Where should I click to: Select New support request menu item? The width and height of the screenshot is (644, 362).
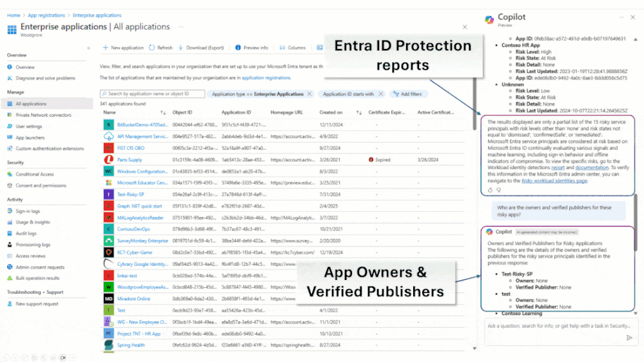click(x=37, y=304)
